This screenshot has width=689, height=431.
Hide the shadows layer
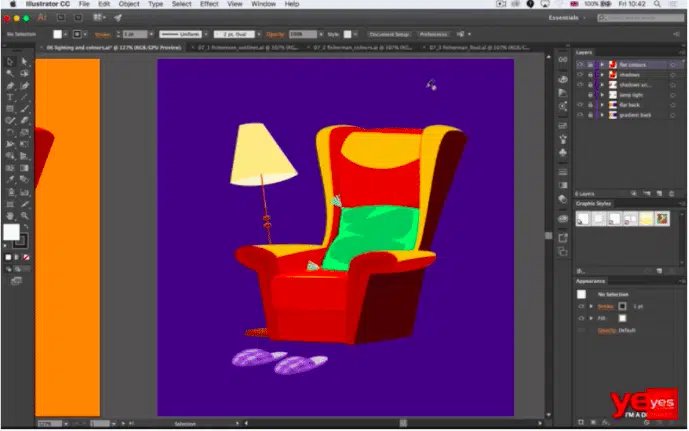[580, 75]
